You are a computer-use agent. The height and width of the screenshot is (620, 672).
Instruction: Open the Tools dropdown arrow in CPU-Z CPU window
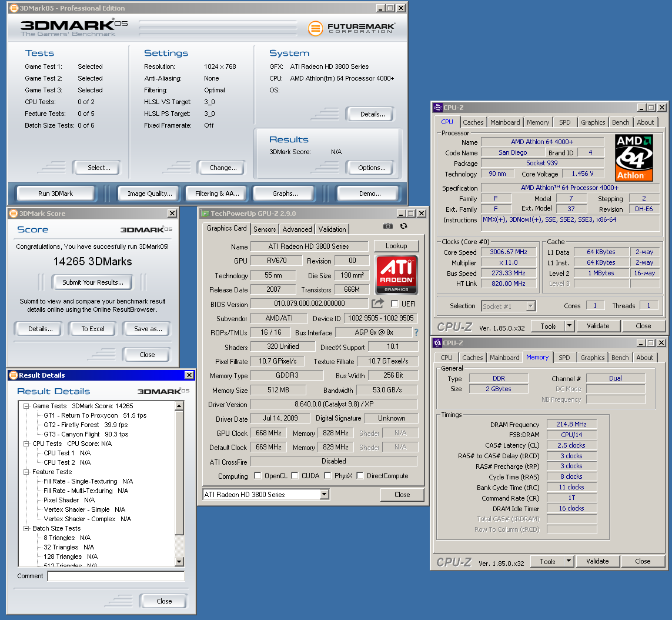coord(569,326)
